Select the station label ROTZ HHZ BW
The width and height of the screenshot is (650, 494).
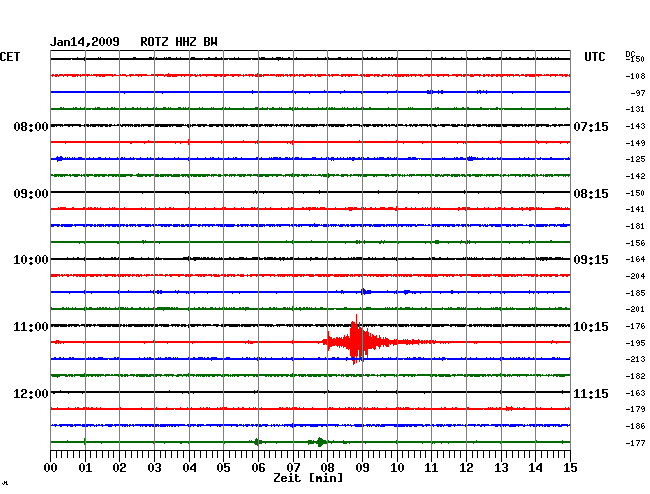click(179, 42)
